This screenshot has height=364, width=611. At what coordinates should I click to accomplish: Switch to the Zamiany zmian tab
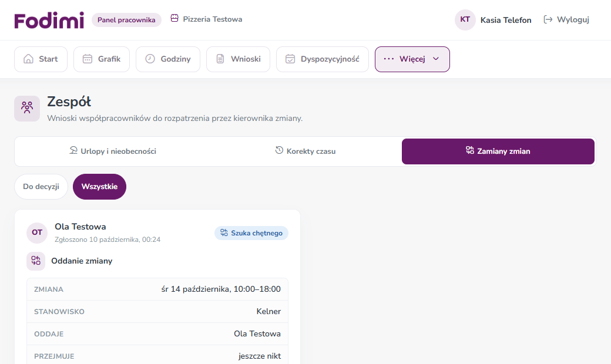498,151
